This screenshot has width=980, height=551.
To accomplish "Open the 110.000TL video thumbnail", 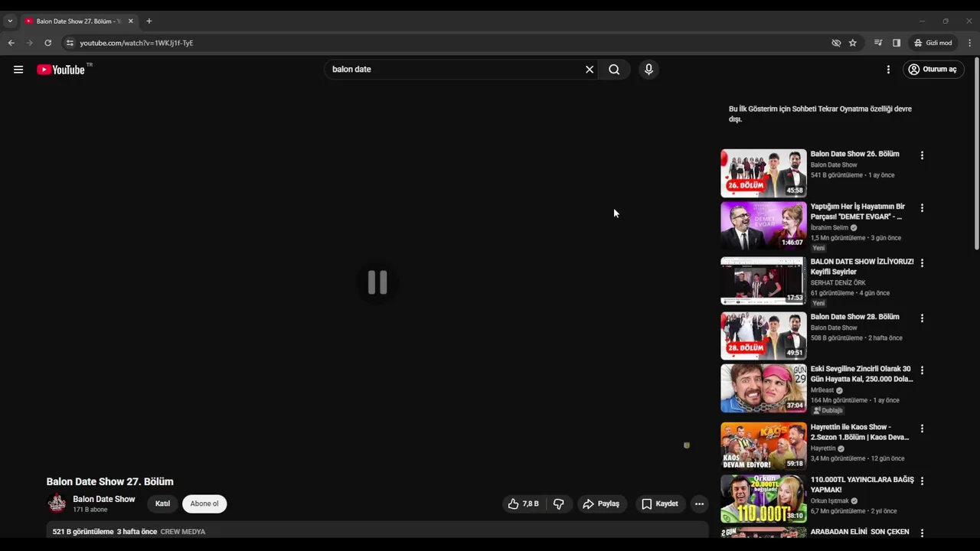I will coord(763,498).
